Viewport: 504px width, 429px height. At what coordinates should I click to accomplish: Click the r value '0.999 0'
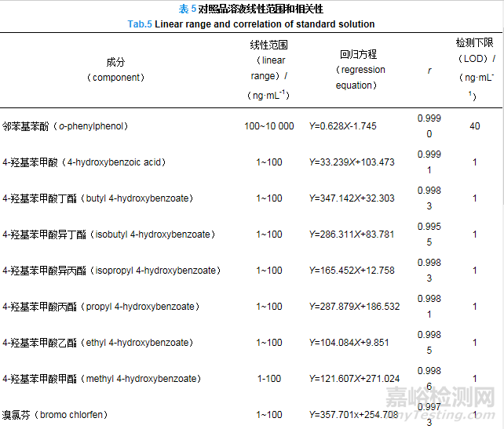point(429,125)
